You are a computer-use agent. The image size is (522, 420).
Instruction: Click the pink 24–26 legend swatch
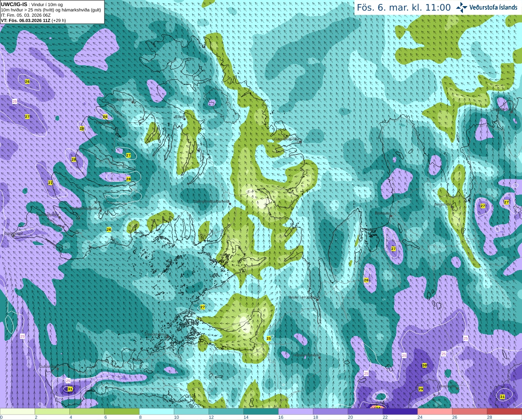tap(435, 411)
